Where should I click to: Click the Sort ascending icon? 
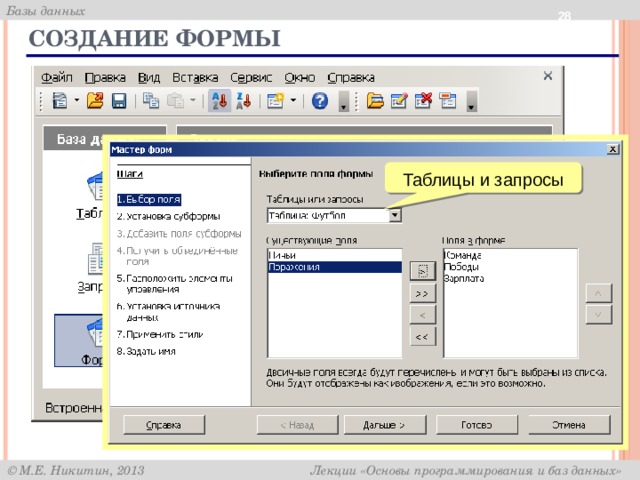(219, 101)
